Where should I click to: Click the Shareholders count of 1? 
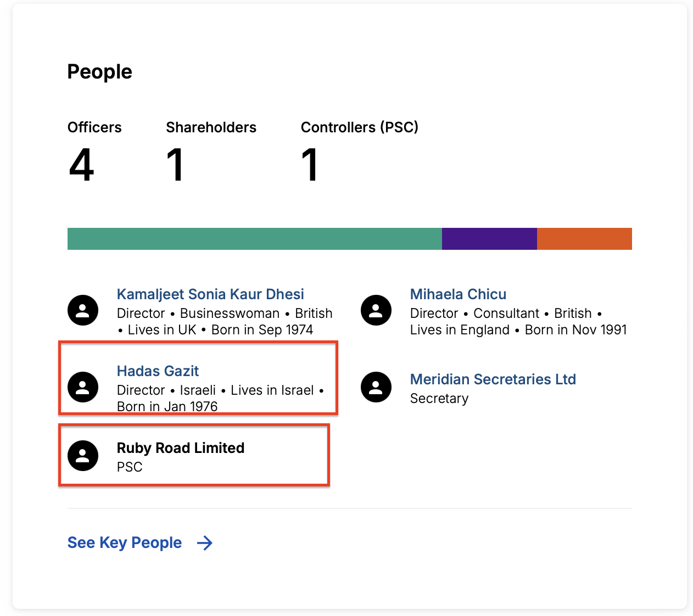(175, 165)
